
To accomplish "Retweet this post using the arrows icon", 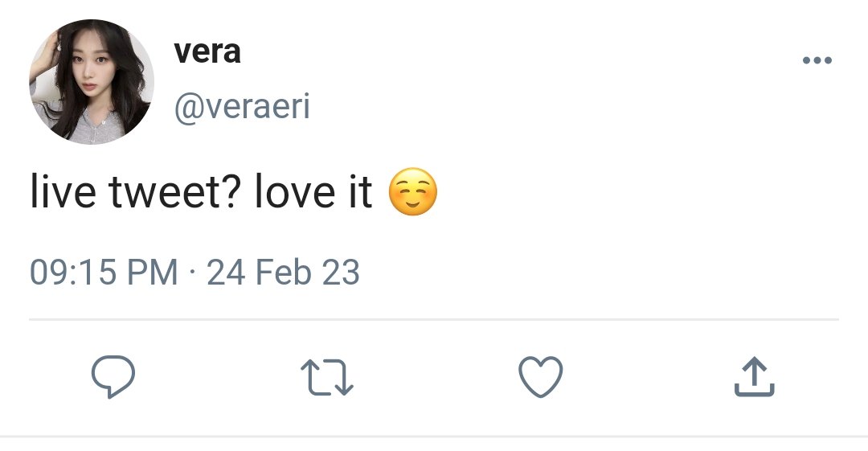I will coord(326,377).
